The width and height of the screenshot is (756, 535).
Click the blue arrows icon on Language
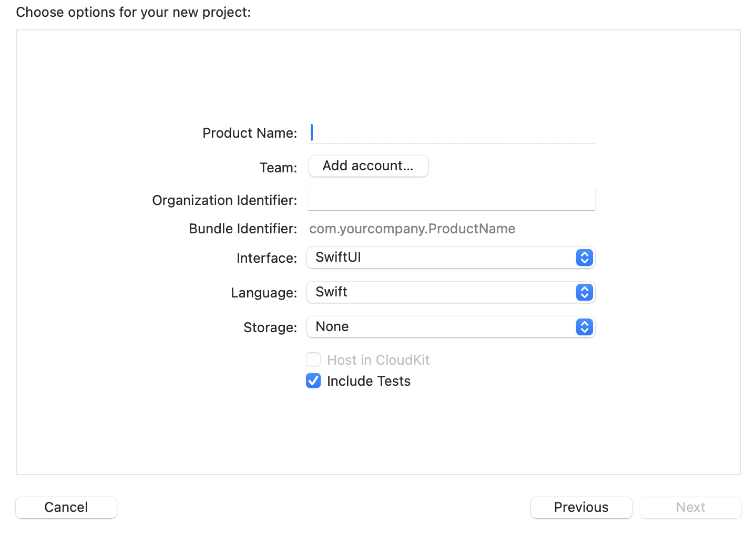pyautogui.click(x=584, y=292)
